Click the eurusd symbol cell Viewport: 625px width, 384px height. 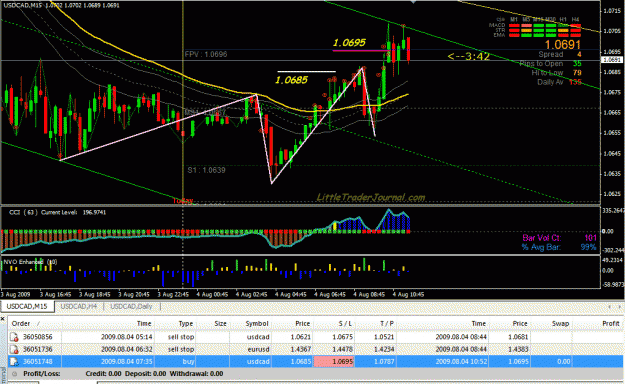pos(258,349)
